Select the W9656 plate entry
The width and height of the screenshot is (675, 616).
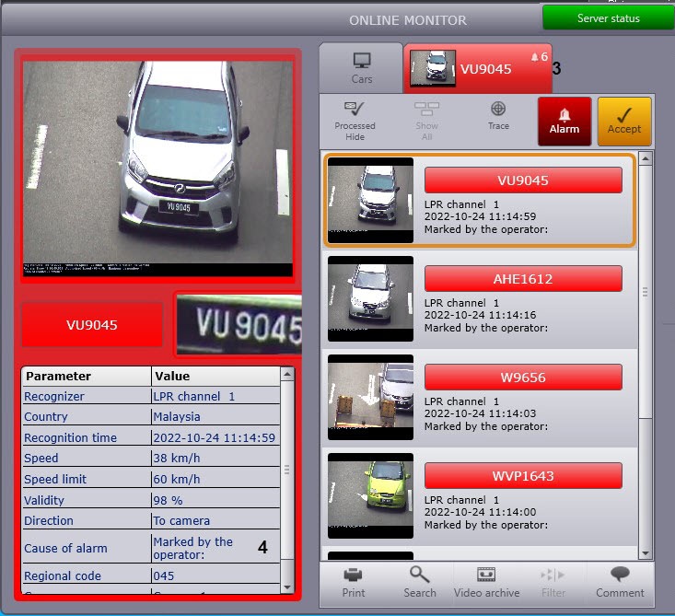click(x=523, y=378)
